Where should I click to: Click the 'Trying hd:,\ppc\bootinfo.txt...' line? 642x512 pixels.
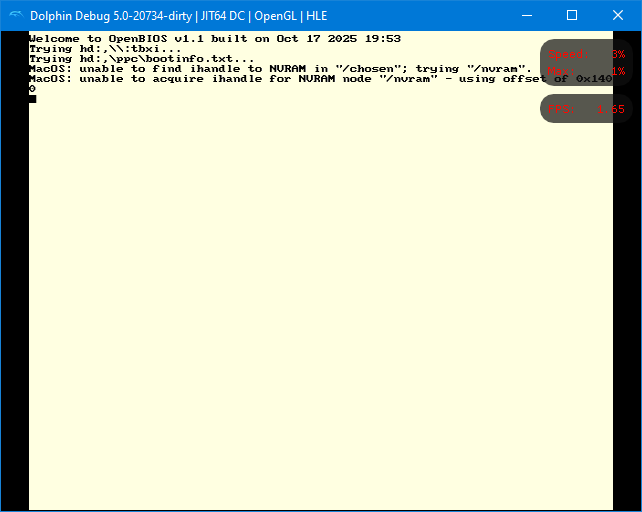pos(141,59)
